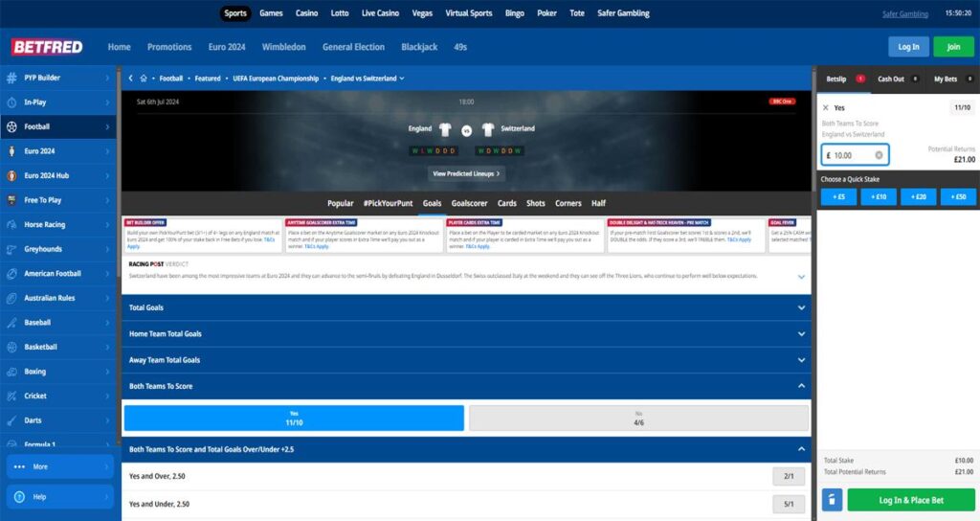Expand Away Team Total Goals market
Viewport: 980px width, 521px height.
click(x=466, y=360)
